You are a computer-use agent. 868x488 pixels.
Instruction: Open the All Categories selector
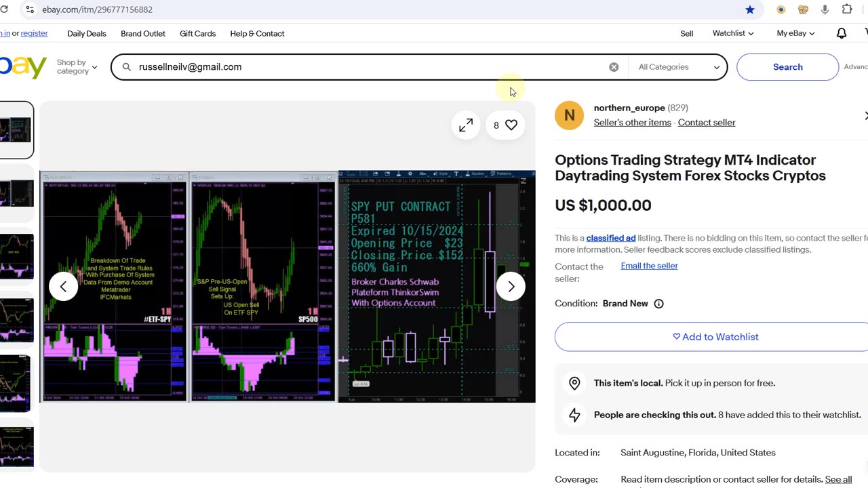click(678, 67)
